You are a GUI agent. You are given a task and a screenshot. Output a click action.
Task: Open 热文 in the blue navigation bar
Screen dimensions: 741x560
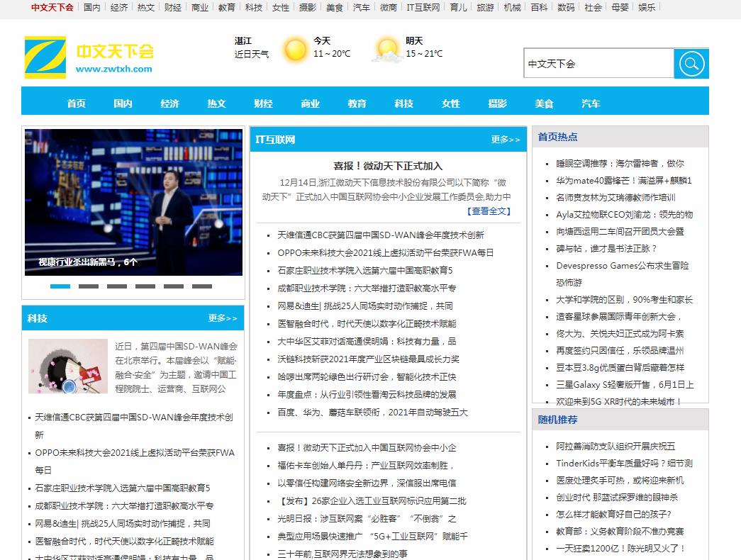point(216,103)
